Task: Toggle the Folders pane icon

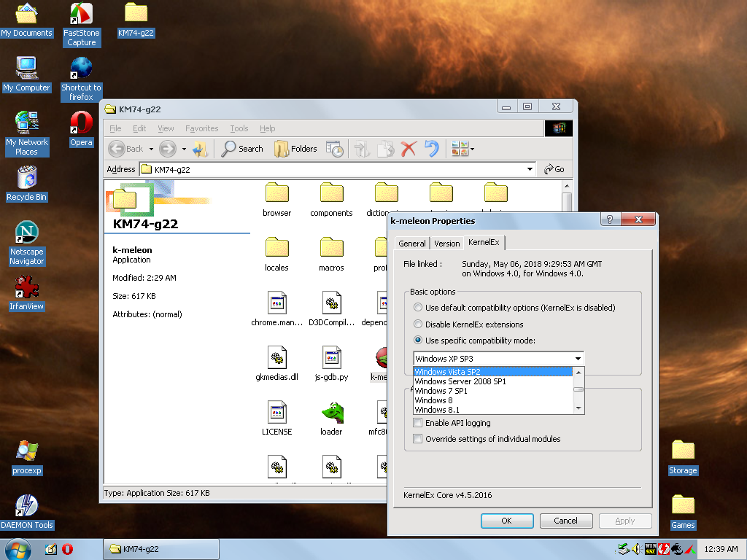Action: point(295,148)
